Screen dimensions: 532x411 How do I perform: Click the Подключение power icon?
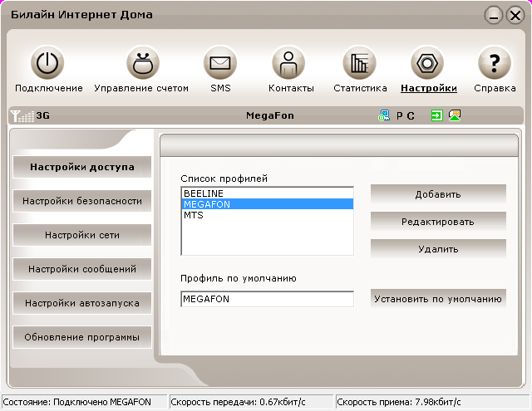click(x=47, y=63)
